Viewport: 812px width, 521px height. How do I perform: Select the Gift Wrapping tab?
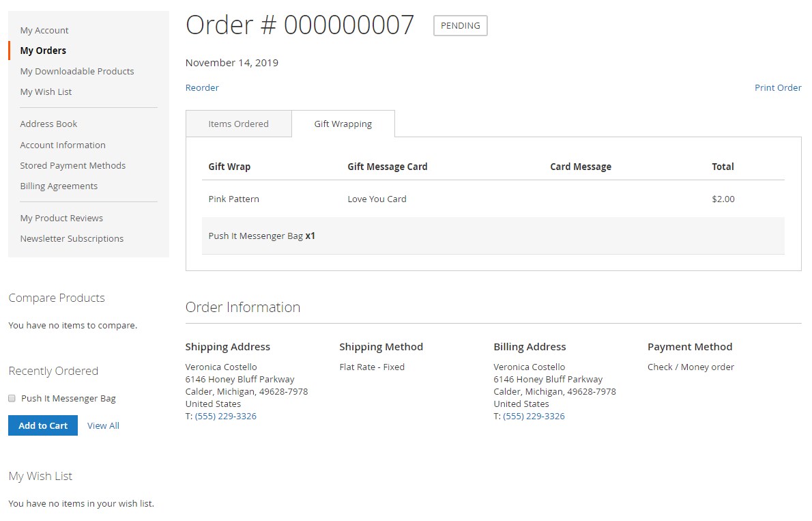(343, 124)
